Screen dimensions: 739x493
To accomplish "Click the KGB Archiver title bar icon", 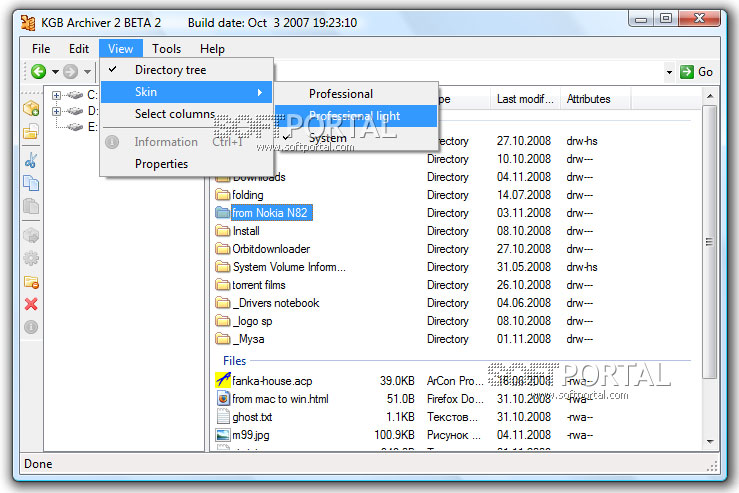I will (x=28, y=23).
